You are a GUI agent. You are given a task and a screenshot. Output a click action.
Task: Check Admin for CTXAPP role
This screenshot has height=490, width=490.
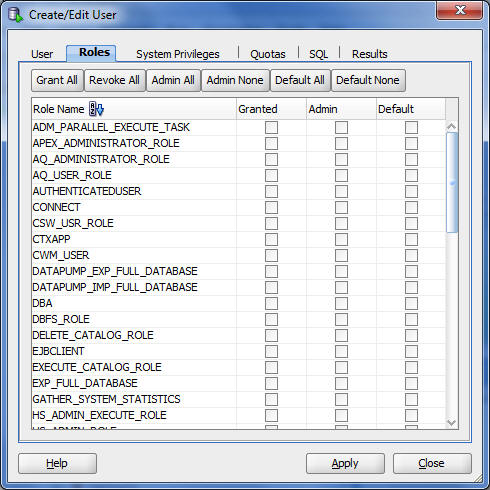[x=341, y=240]
